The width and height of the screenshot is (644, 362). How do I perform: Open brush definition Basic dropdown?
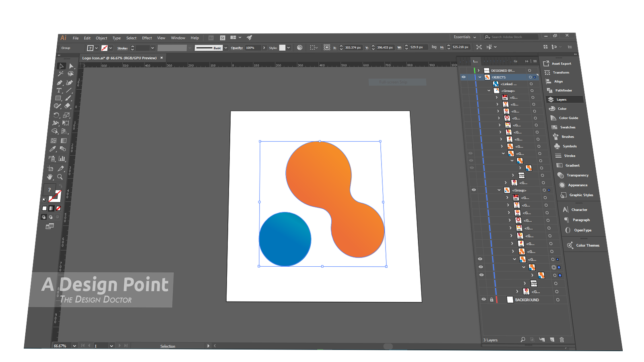pos(226,48)
